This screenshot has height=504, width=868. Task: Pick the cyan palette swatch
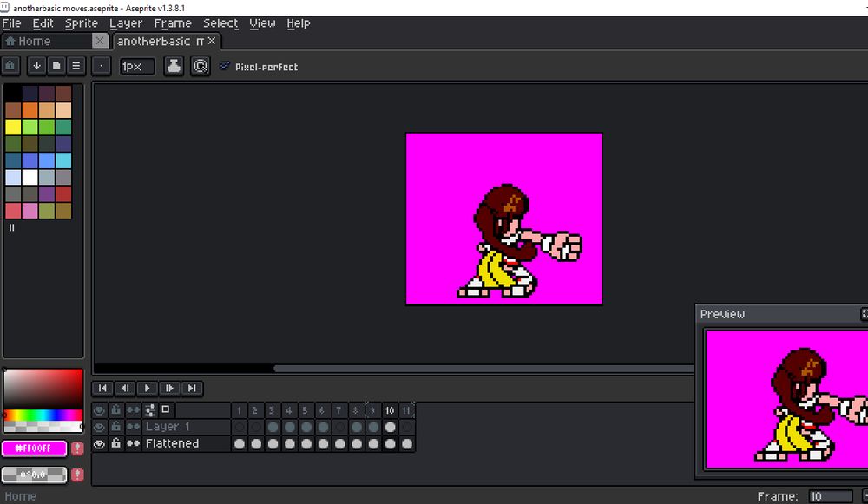pos(63,160)
